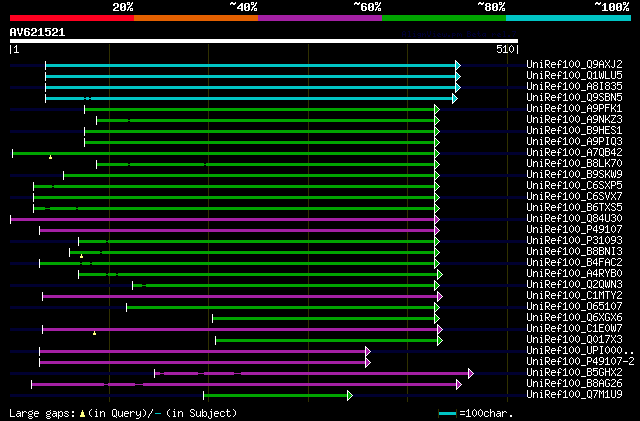Click the orange ~40% legend segment
The height and width of the screenshot is (421, 640).
point(196,18)
